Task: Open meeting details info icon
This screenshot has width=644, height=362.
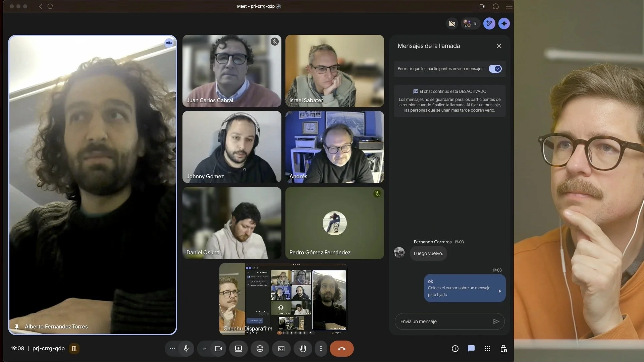Action: [x=455, y=349]
